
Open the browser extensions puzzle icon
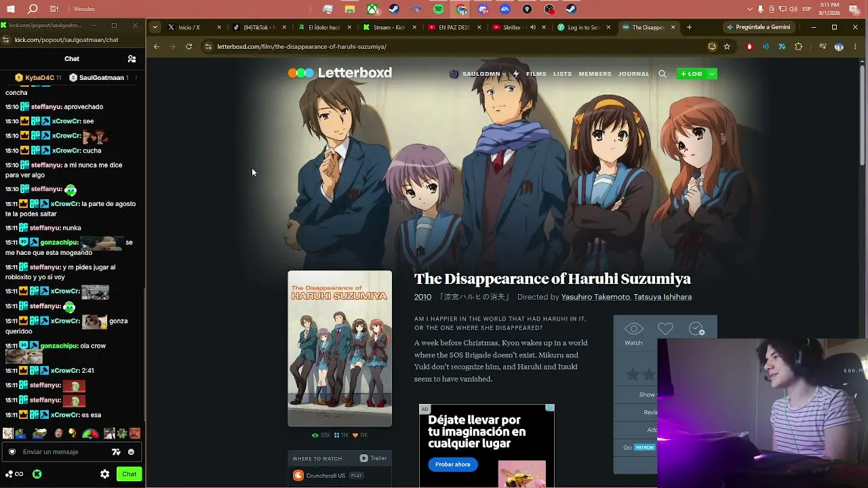click(x=798, y=47)
